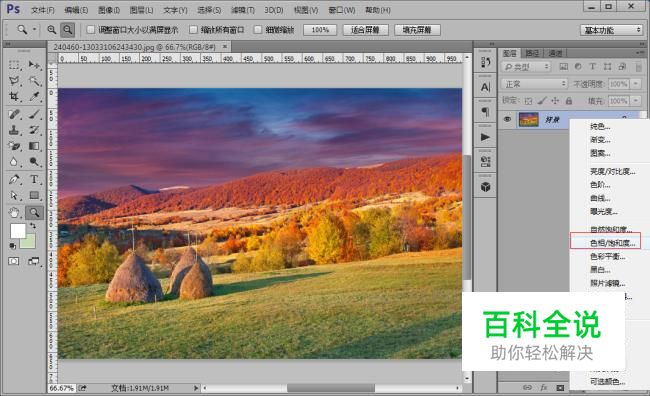Toggle the layer filtering switch

pyautogui.click(x=638, y=66)
